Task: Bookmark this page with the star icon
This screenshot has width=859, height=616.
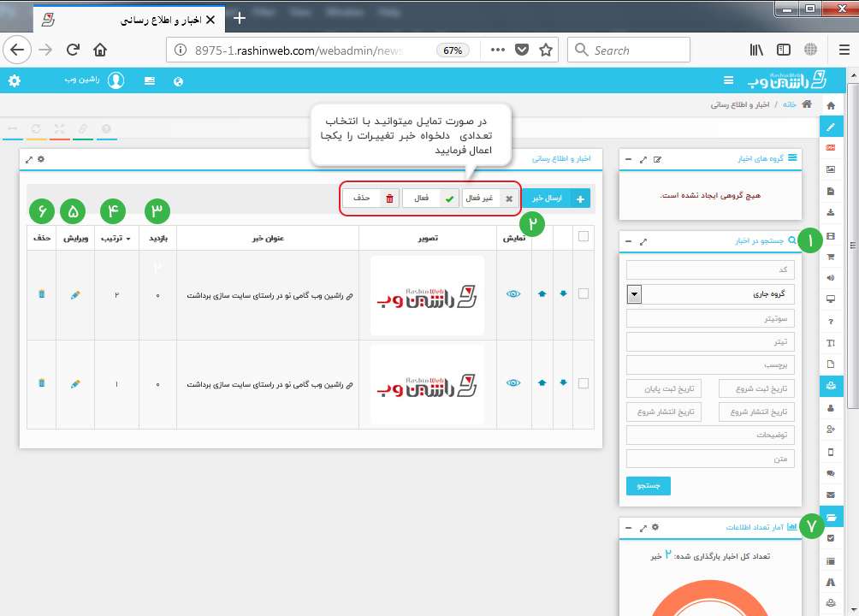Action: [546, 50]
